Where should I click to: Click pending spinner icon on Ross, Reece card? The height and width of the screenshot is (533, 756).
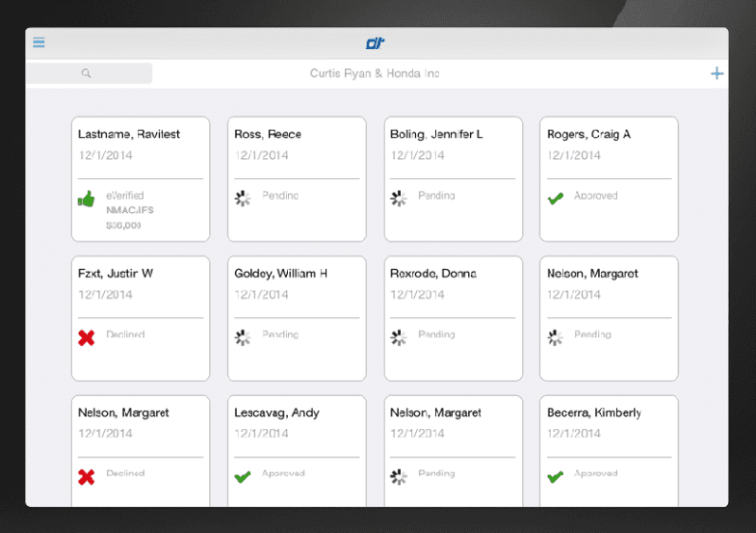click(243, 199)
